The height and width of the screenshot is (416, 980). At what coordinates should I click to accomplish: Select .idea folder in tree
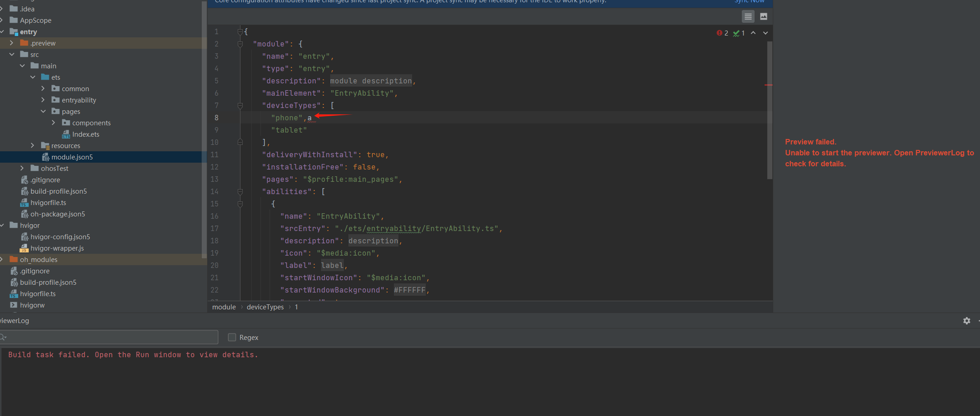point(27,9)
